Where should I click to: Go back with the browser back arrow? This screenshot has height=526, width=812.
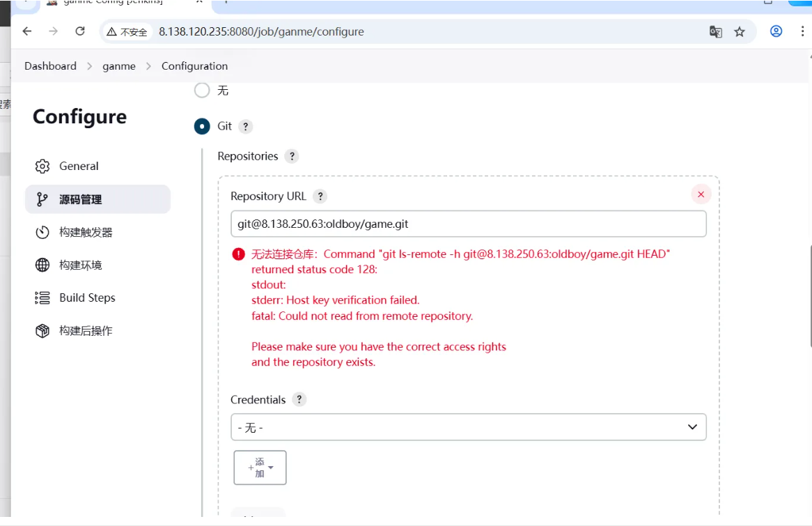pyautogui.click(x=27, y=31)
